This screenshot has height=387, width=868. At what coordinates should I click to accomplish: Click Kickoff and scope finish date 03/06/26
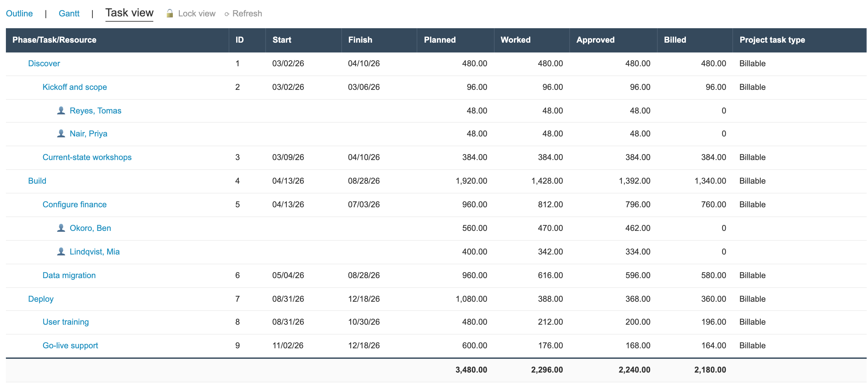point(364,87)
